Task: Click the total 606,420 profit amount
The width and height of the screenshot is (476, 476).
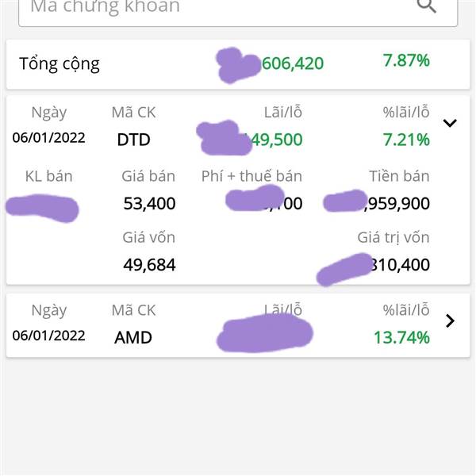Action: [x=271, y=63]
